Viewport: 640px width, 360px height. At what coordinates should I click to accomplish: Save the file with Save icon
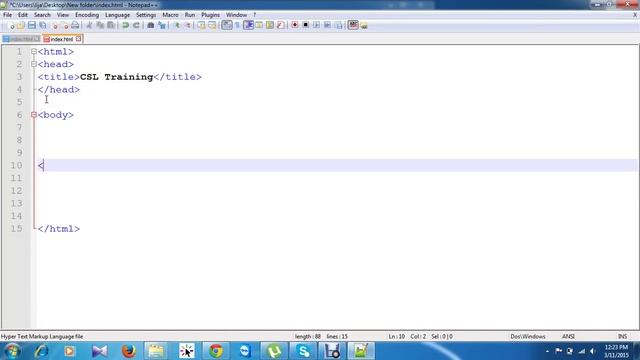[x=31, y=25]
